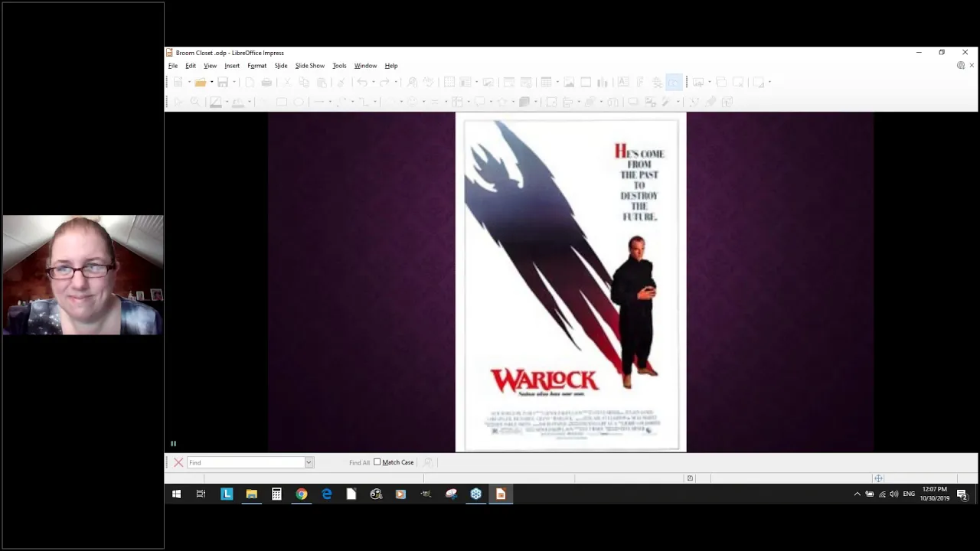Expand the Save dropdown arrow
980x551 pixels.
234,82
